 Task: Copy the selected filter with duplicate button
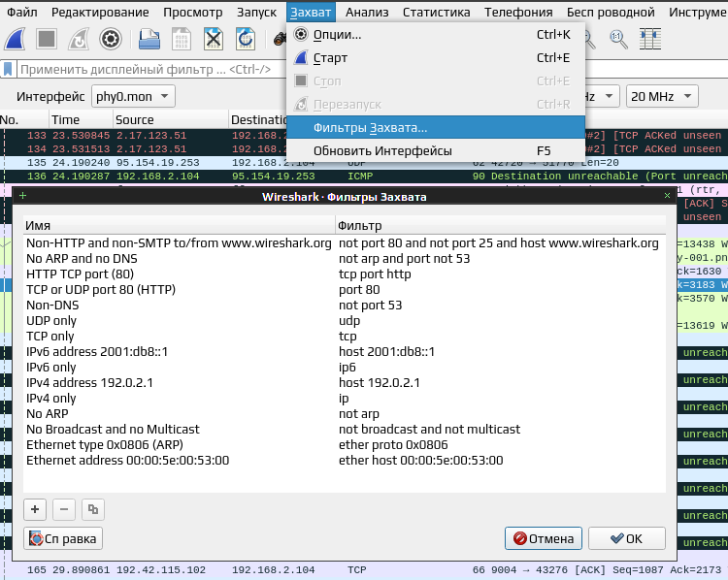(93, 509)
